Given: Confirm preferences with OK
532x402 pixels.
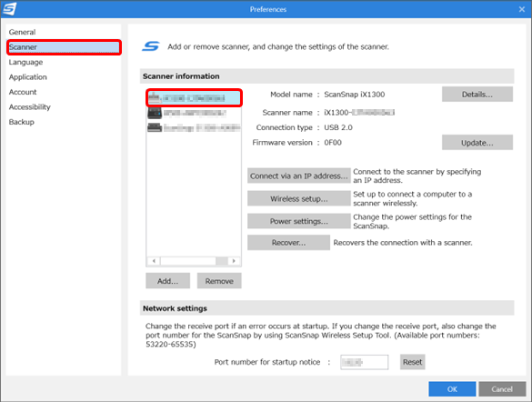Looking at the screenshot, I should pos(452,389).
